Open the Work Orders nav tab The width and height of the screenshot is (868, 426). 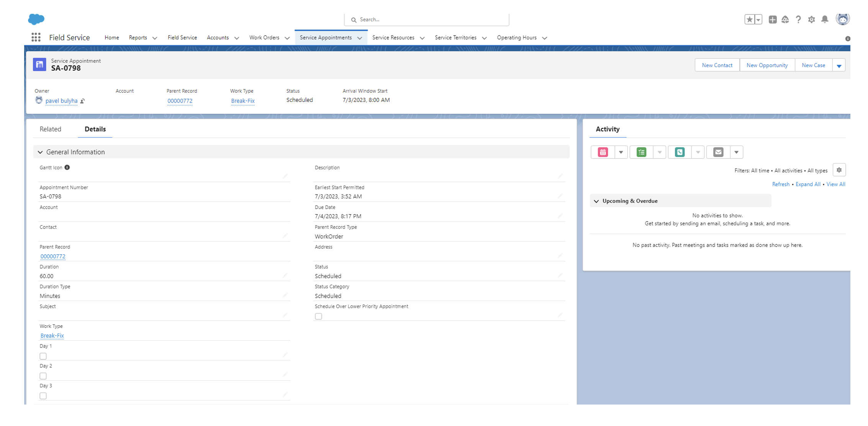click(x=264, y=38)
